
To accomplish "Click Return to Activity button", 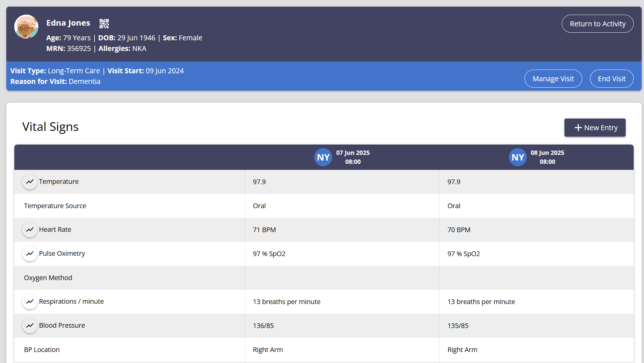I will coord(597,24).
